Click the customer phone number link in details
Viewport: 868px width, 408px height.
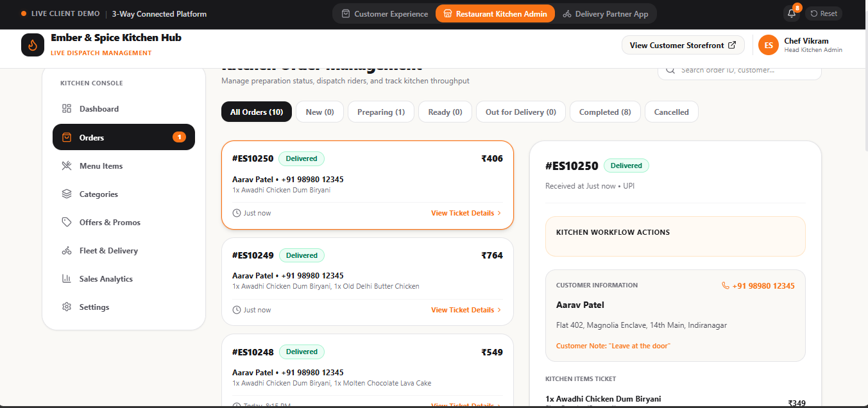click(763, 286)
